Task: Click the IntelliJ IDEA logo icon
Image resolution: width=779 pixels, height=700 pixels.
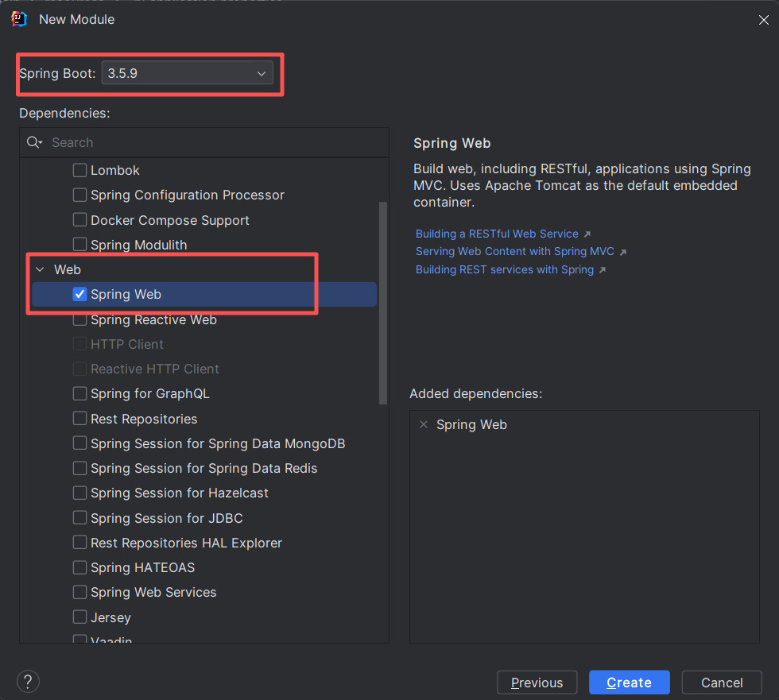Action: [x=19, y=19]
